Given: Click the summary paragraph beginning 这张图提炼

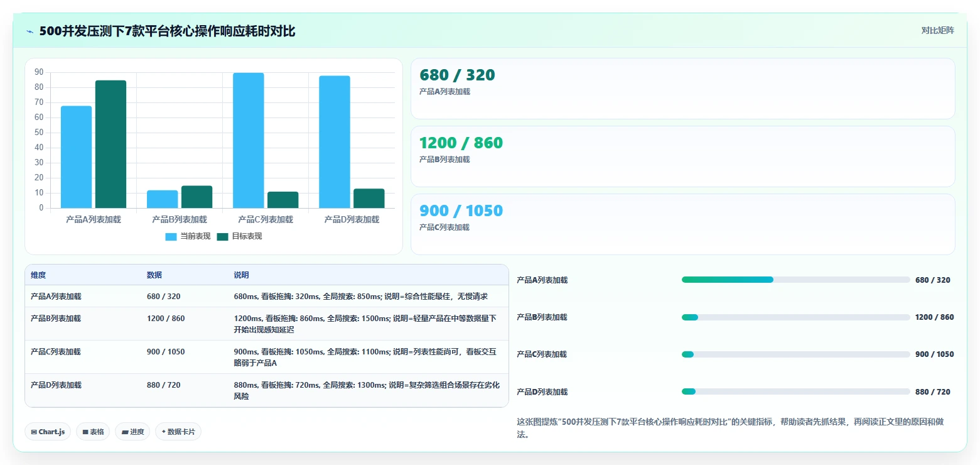Looking at the screenshot, I should 730,428.
